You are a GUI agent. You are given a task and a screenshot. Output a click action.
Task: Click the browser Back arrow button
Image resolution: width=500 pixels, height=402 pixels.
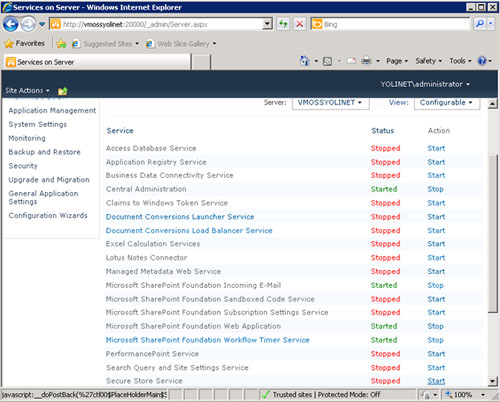pos(10,24)
